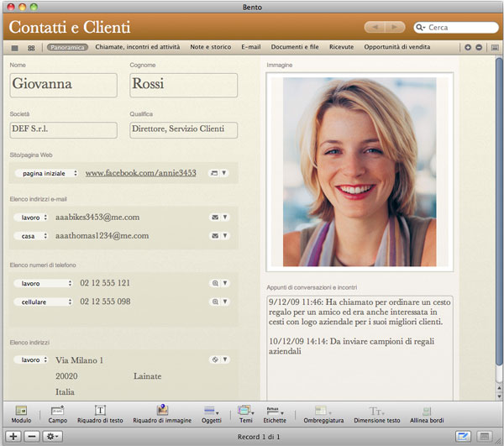The image size is (504, 446).
Task: Add a Riquadro di testo text box
Action: pyautogui.click(x=100, y=413)
